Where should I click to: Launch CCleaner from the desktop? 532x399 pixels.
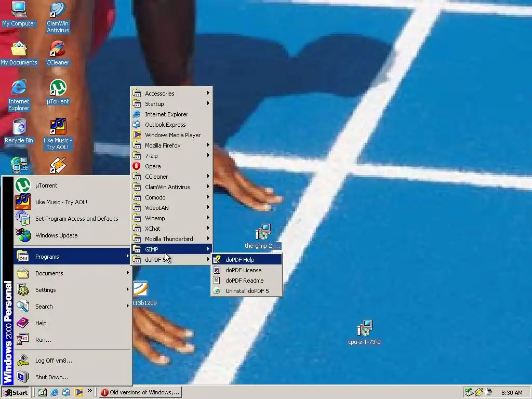click(x=58, y=54)
